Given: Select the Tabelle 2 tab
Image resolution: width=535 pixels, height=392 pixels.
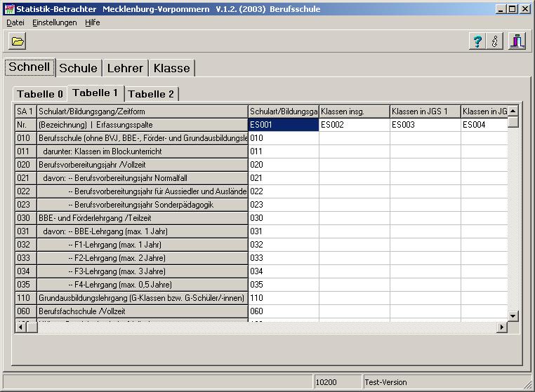Looking at the screenshot, I should (151, 94).
